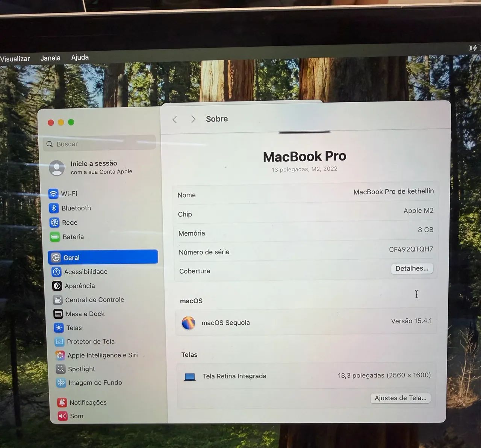Click the Ajustes de Tela... button
Viewport: 481px width, 448px height.
(x=401, y=398)
